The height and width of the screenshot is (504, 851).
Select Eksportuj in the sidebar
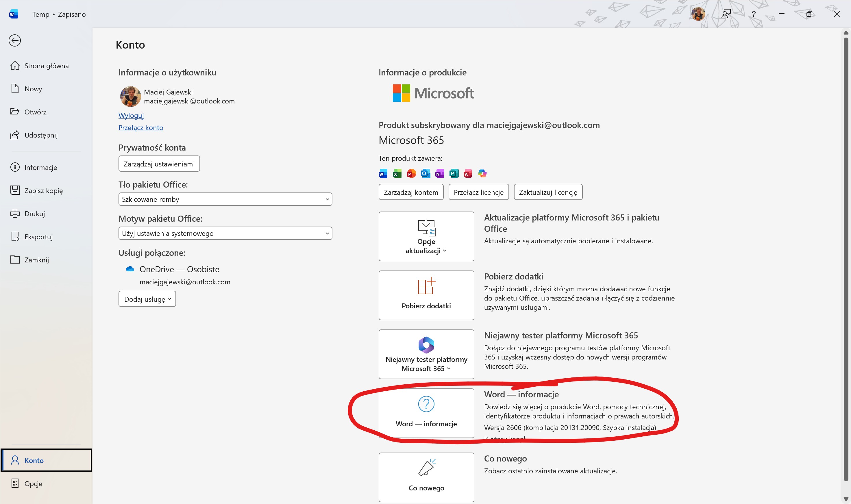tap(38, 237)
